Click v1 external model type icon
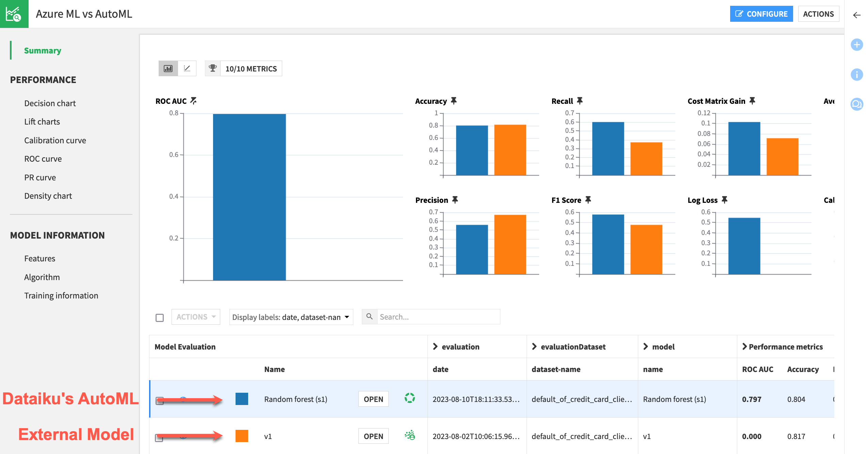Image resolution: width=868 pixels, height=454 pixels. tap(410, 435)
